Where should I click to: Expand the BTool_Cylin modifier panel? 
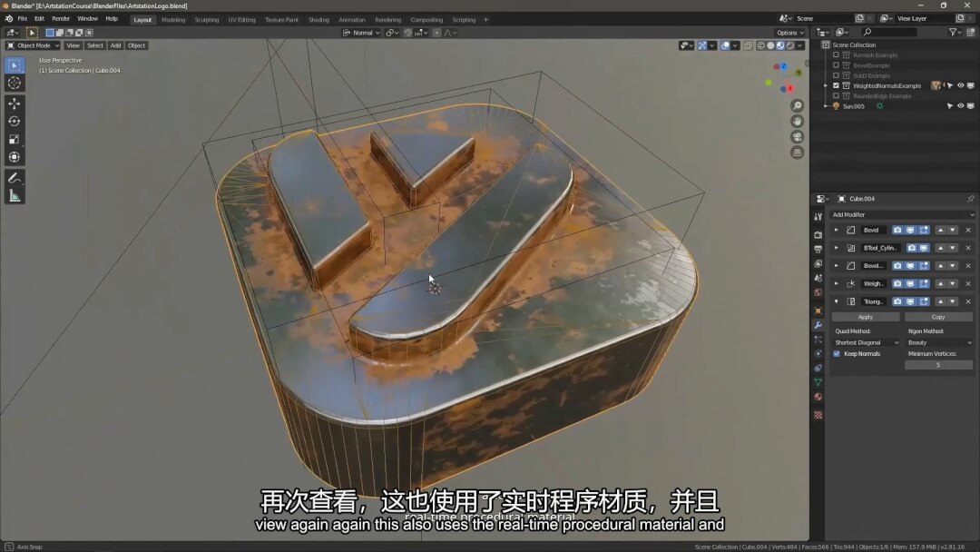tap(837, 248)
